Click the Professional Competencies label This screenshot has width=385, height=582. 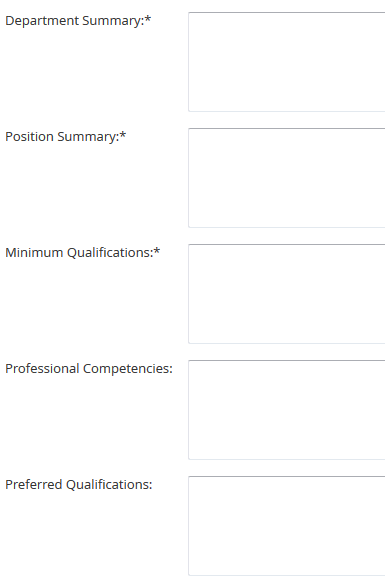click(x=89, y=369)
